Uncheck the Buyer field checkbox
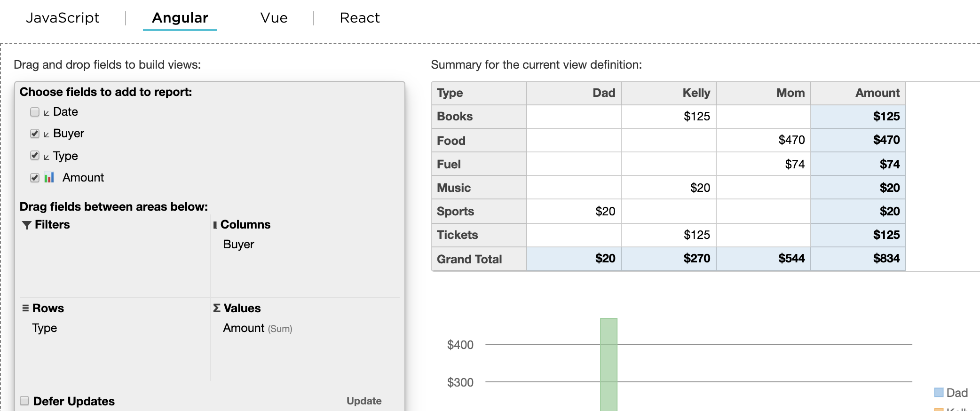The width and height of the screenshot is (980, 411). (x=35, y=134)
